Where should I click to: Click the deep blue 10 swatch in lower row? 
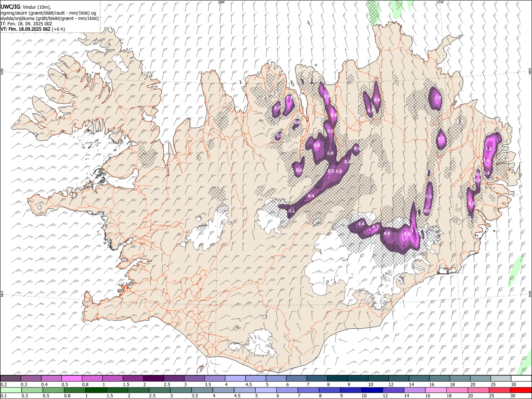372,390
